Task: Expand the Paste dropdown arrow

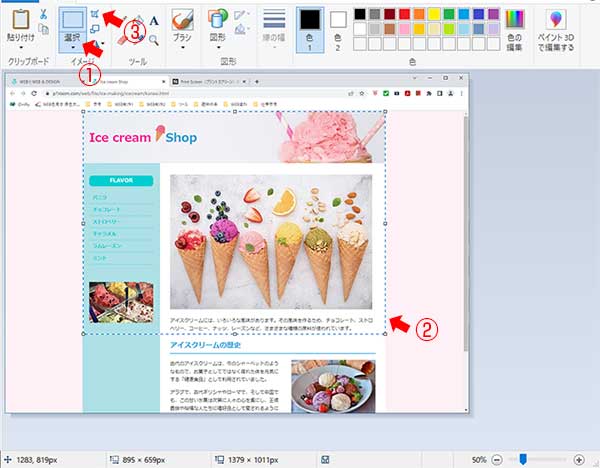Action: pos(20,46)
